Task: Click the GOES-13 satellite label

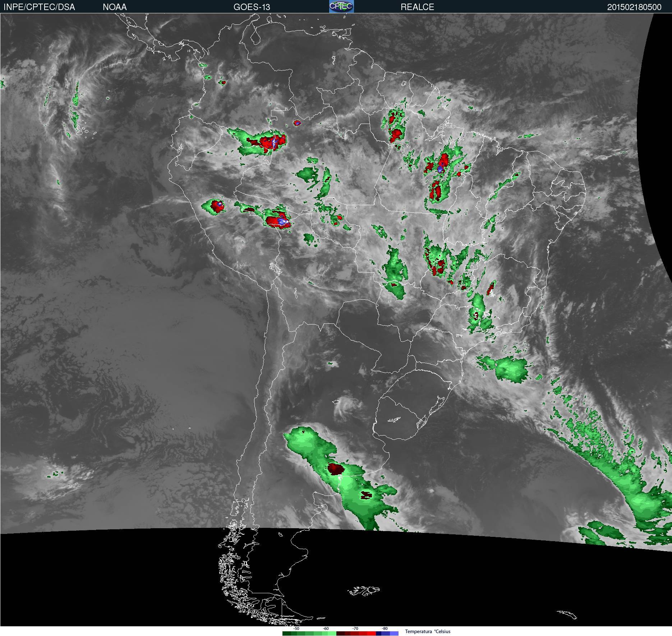Action: [252, 7]
